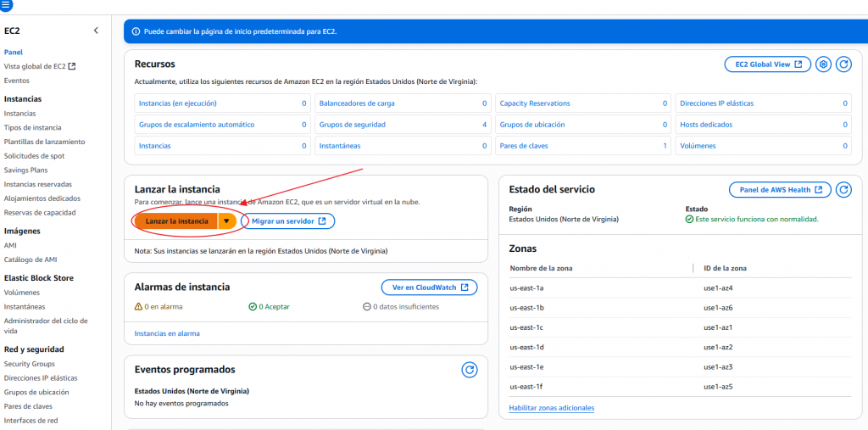Click the 0 datos insuficientes status
868x430 pixels.
coord(401,306)
